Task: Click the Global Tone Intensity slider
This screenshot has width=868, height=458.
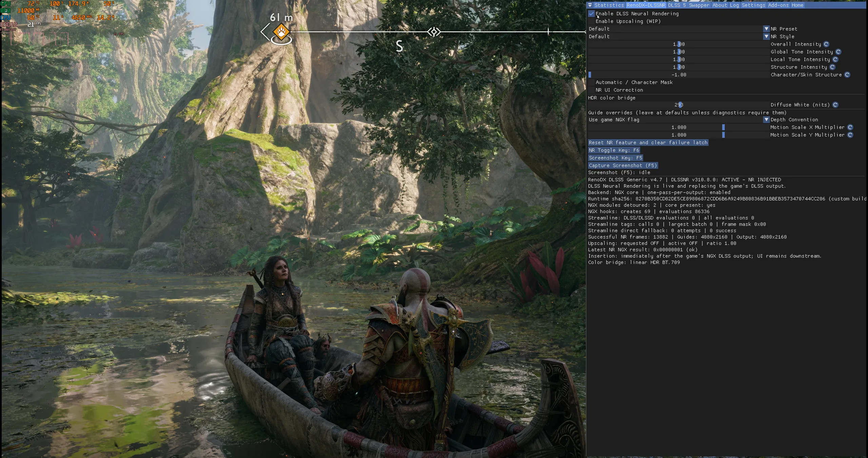Action: (x=678, y=52)
